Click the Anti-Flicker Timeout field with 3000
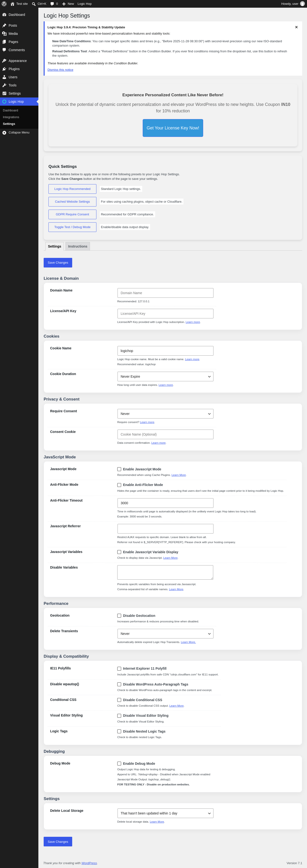 165,503
